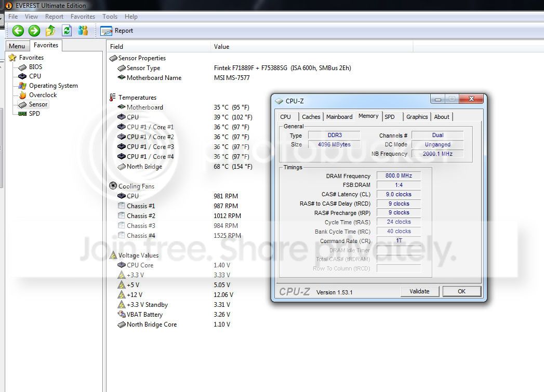
Task: Click the users toolbar icon
Action: 83,31
